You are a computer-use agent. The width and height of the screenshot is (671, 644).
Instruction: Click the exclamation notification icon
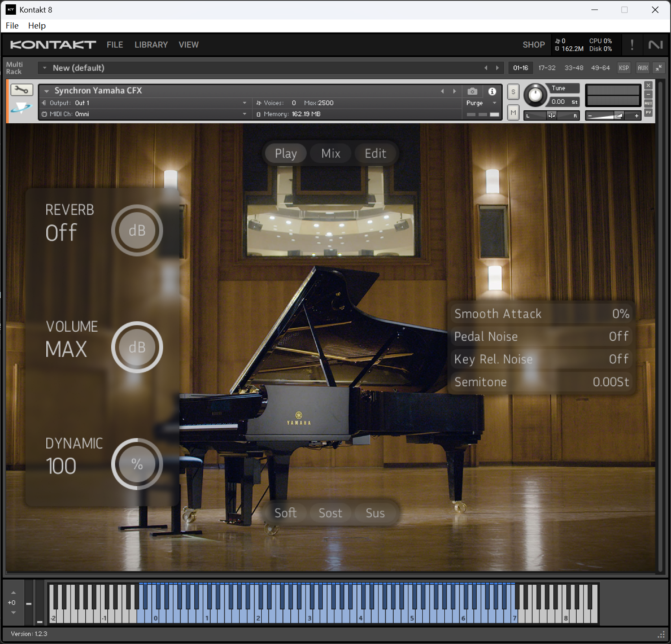pyautogui.click(x=632, y=45)
